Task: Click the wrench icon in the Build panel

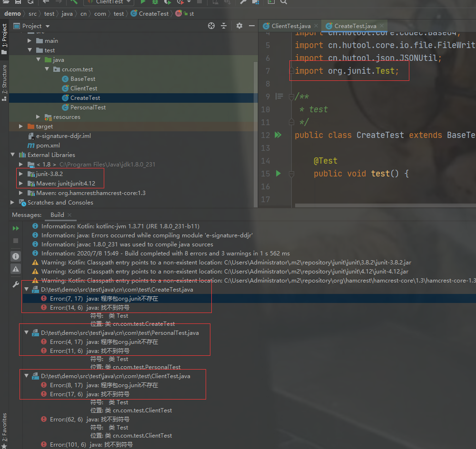Action: [x=15, y=284]
